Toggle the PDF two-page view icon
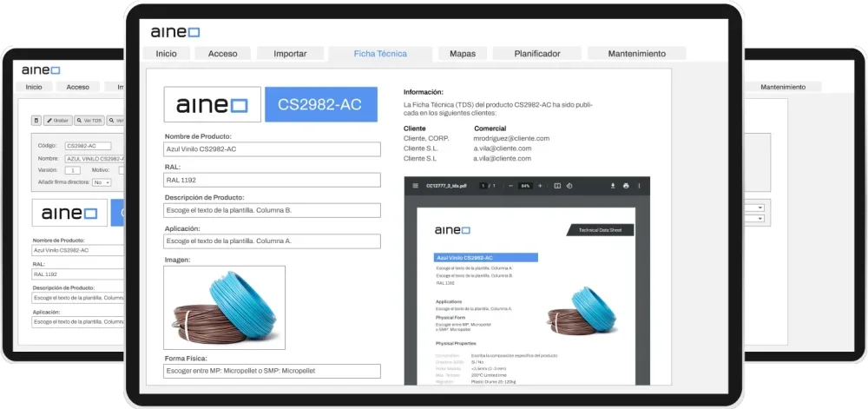 (x=557, y=186)
